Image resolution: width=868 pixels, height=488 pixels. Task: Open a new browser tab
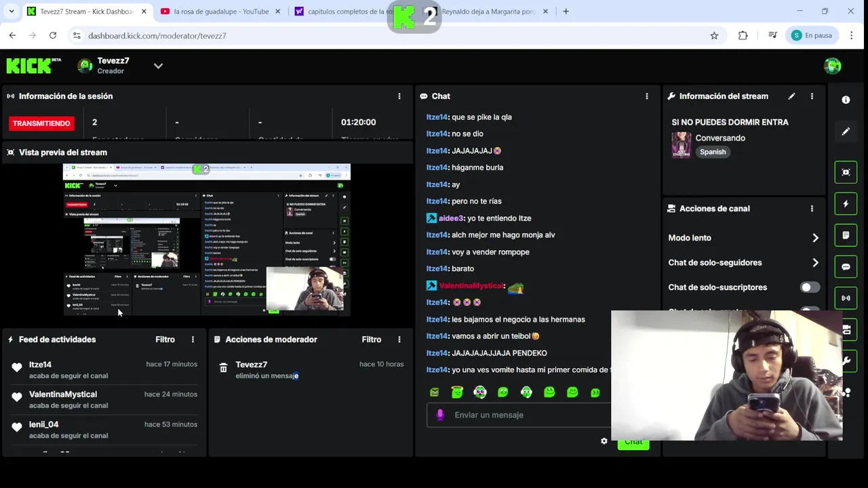tap(566, 12)
